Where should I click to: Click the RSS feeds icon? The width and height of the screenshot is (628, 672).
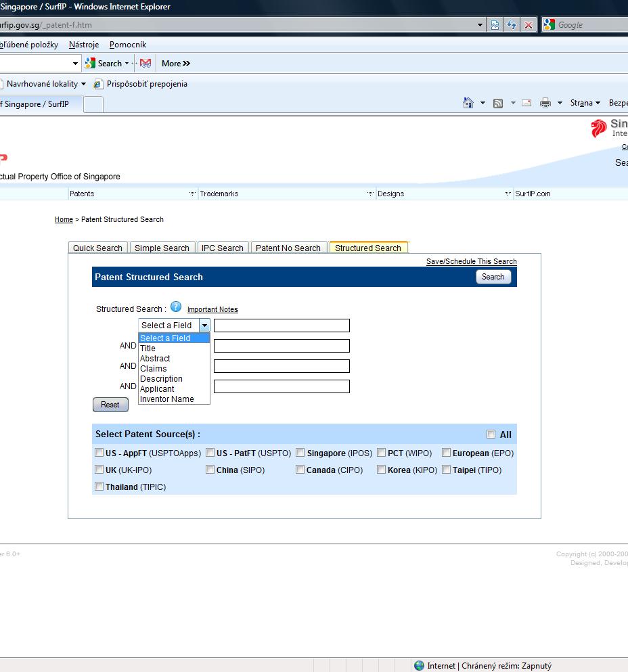click(x=497, y=104)
